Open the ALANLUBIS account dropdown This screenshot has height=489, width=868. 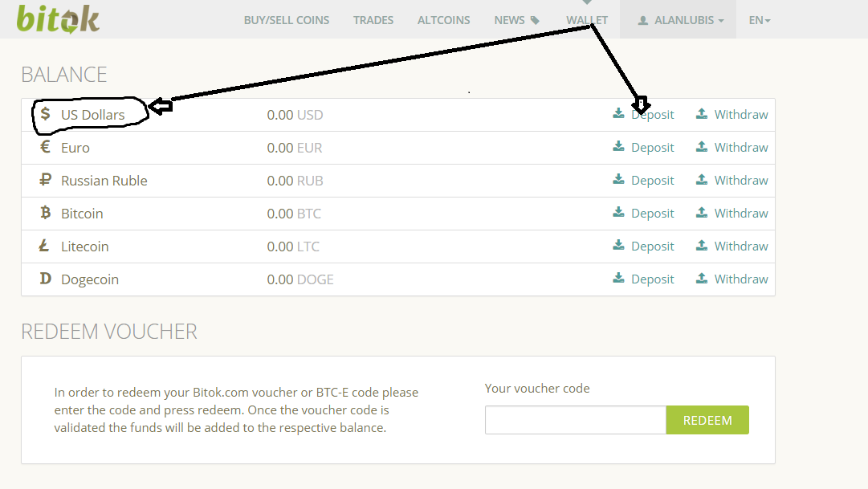click(679, 20)
